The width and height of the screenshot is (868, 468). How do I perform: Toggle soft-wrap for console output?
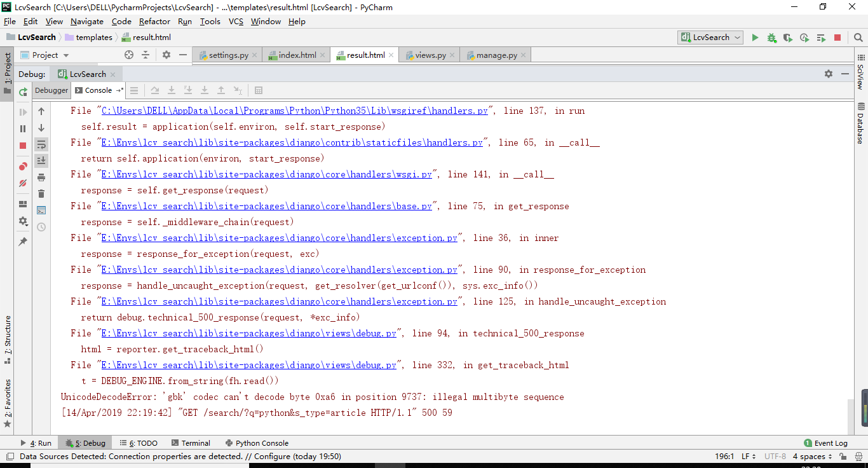tap(41, 144)
